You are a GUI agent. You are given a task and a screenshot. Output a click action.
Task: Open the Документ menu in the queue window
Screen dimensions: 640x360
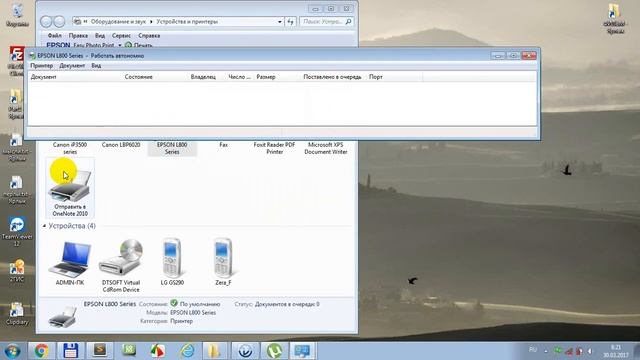coord(72,66)
